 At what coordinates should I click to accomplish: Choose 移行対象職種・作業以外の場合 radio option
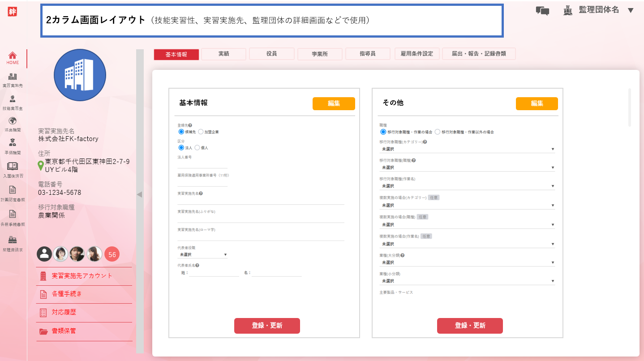tap(438, 132)
